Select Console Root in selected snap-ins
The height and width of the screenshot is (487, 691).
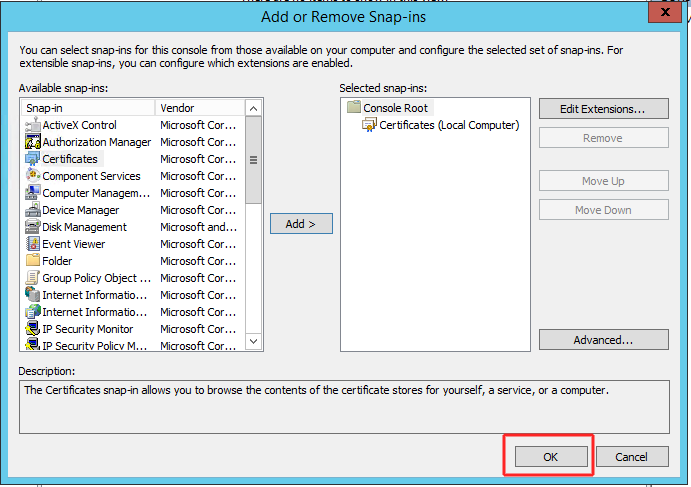click(x=396, y=108)
